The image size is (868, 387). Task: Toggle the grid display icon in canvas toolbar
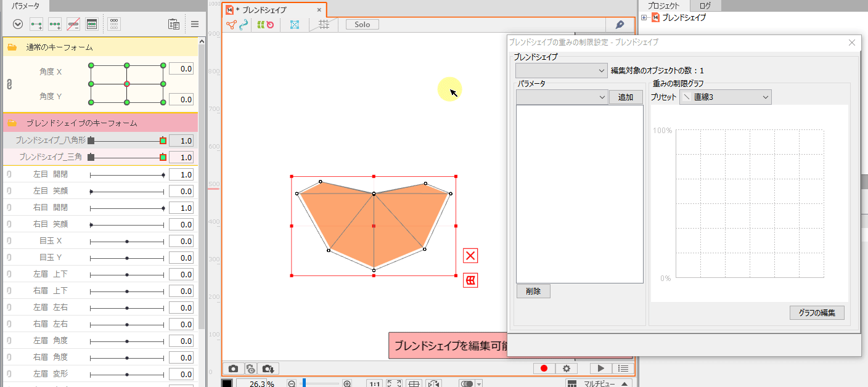pos(323,25)
